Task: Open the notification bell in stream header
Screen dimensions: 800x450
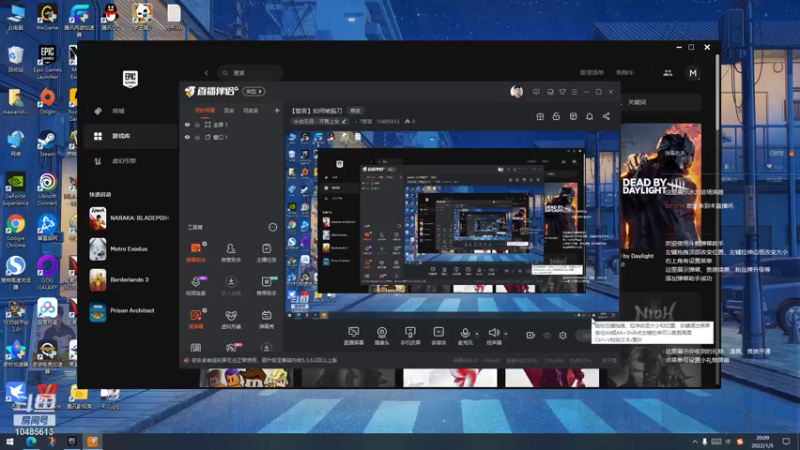Action: (x=589, y=116)
